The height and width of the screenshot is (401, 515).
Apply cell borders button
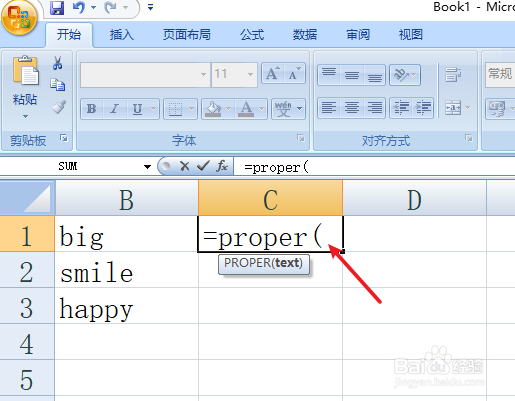point(175,109)
